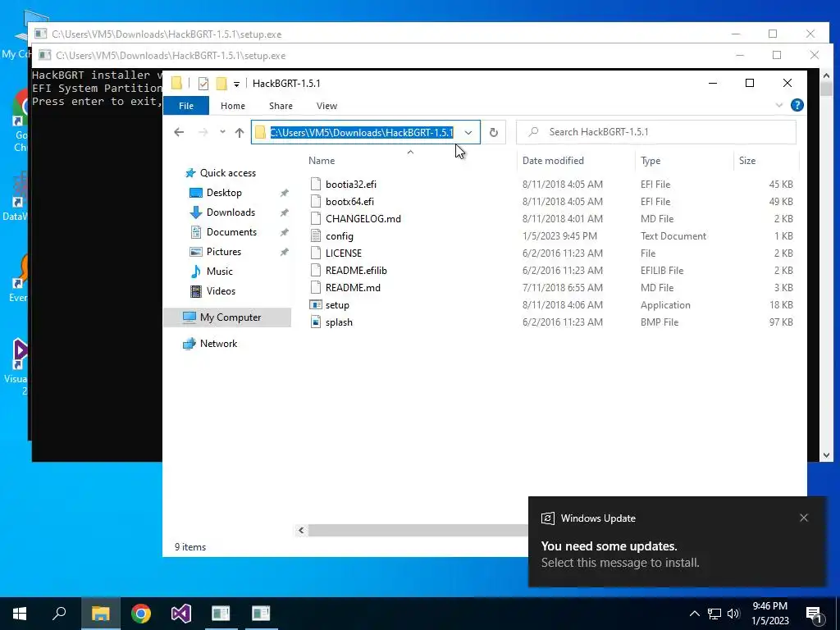Switch to File Explorer on taskbar

coord(100,614)
